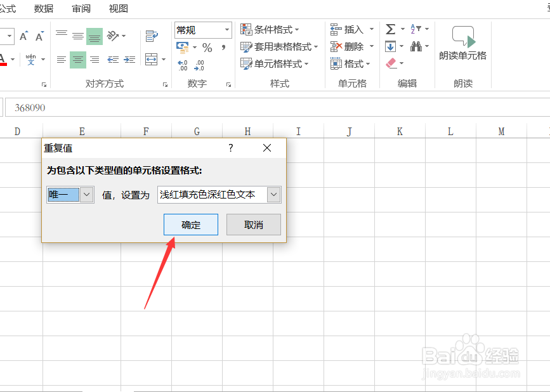Click the red font color A swatch
Image resolution: width=550 pixels, height=392 pixels.
[x=3, y=59]
